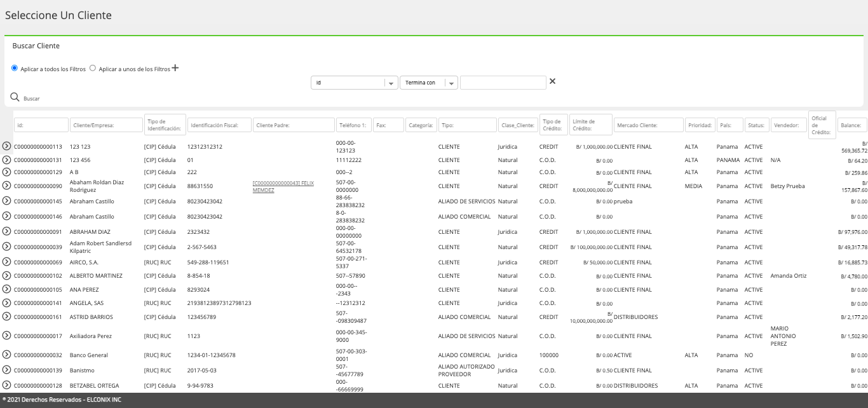868x408 pixels.
Task: Open the 'Termina con' condition dropdown
Action: [429, 83]
